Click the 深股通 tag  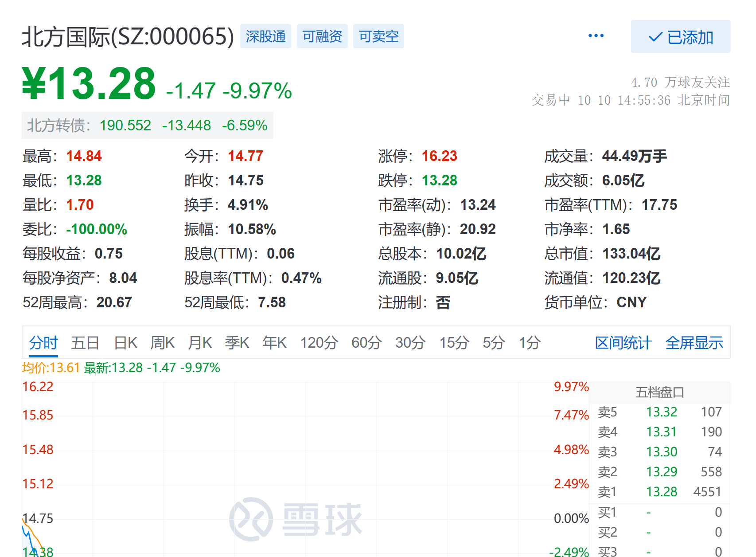tap(265, 36)
